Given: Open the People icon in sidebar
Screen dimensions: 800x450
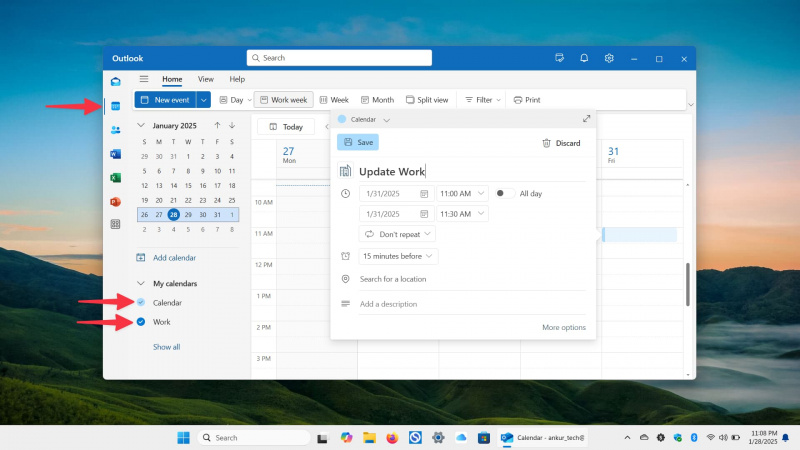Looking at the screenshot, I should pyautogui.click(x=116, y=130).
